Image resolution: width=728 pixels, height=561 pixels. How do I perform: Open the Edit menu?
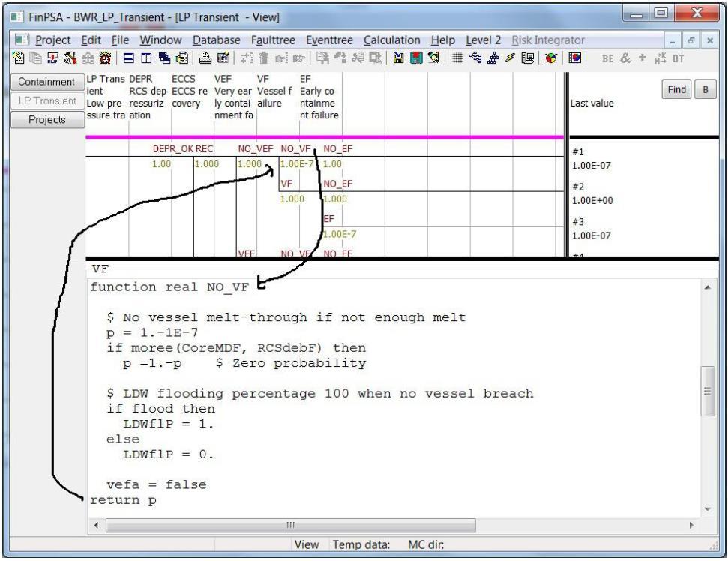tap(91, 40)
